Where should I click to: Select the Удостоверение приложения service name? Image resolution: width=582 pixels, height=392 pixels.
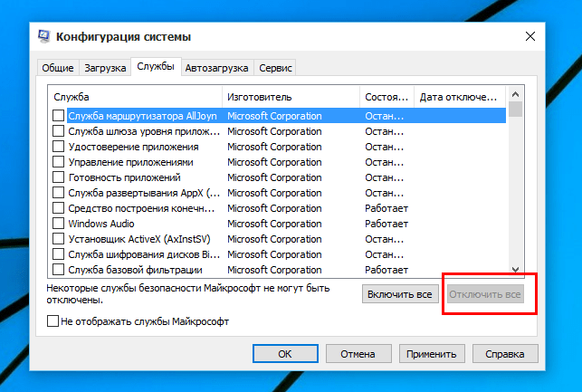pos(133,147)
